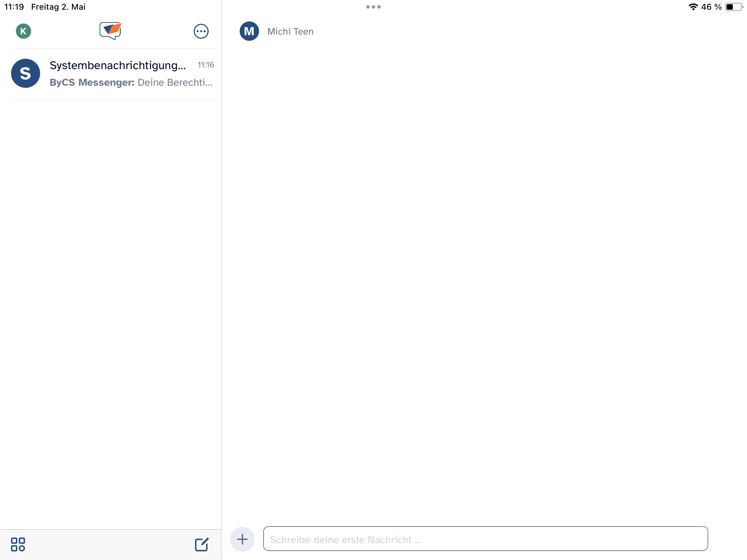The height and width of the screenshot is (560, 747).
Task: Start a new chat with the compose icon
Action: point(202,544)
